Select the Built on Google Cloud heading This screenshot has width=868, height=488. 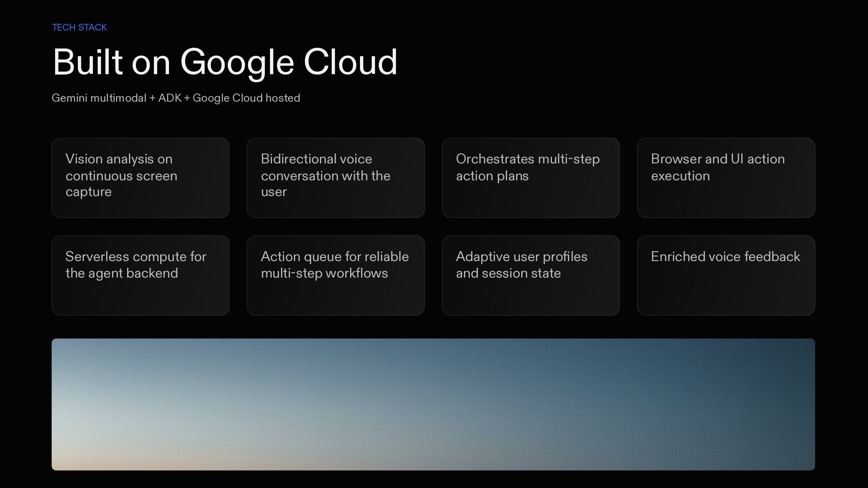pyautogui.click(x=225, y=62)
